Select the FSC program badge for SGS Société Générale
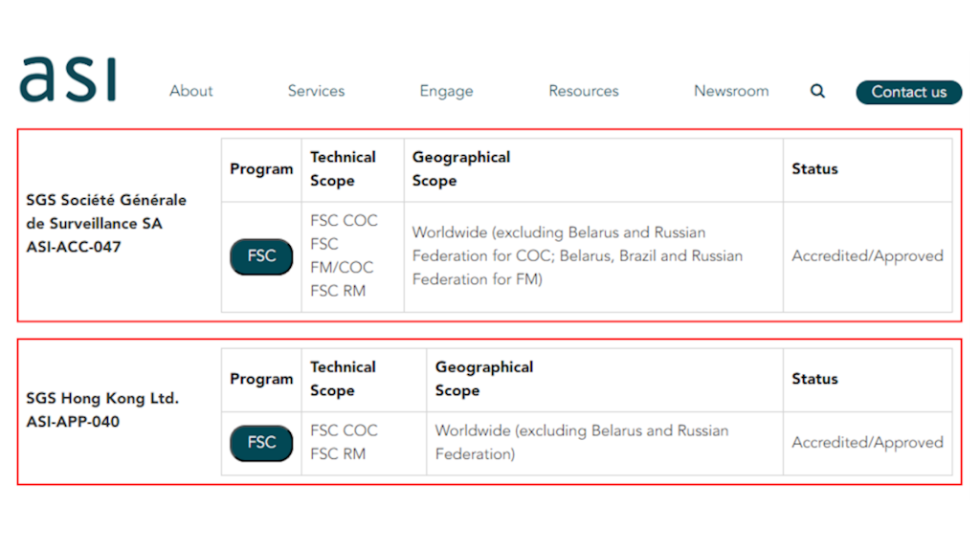The image size is (980, 551). [260, 256]
